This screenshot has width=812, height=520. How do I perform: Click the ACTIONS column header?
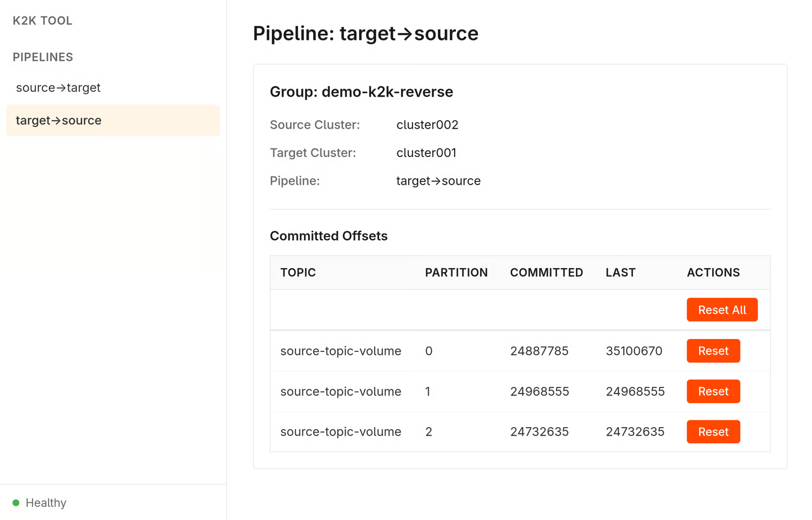click(713, 272)
